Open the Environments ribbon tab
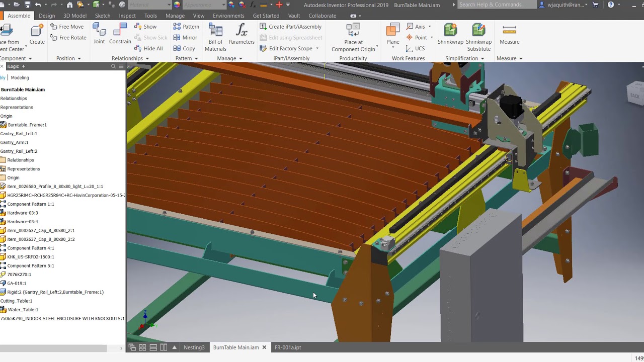 pos(228,16)
